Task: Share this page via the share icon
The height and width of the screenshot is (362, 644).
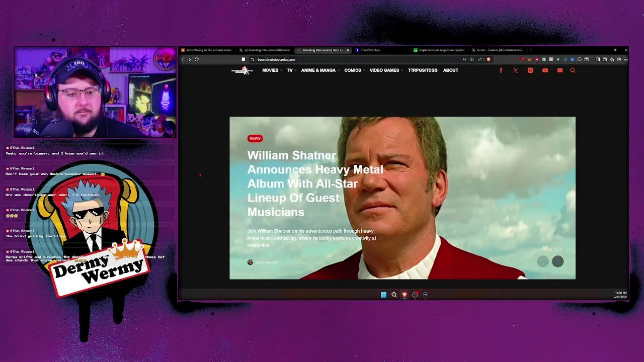Action: pyautogui.click(x=480, y=59)
